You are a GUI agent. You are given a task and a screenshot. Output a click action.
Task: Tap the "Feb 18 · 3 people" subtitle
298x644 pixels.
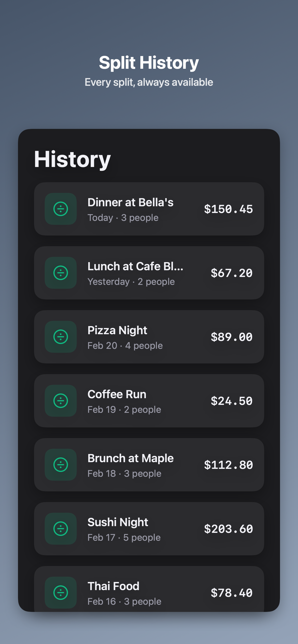124,473
